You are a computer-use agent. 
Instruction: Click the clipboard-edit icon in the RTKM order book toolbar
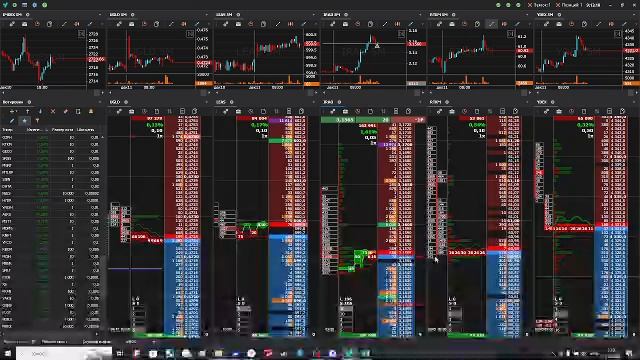(516, 111)
